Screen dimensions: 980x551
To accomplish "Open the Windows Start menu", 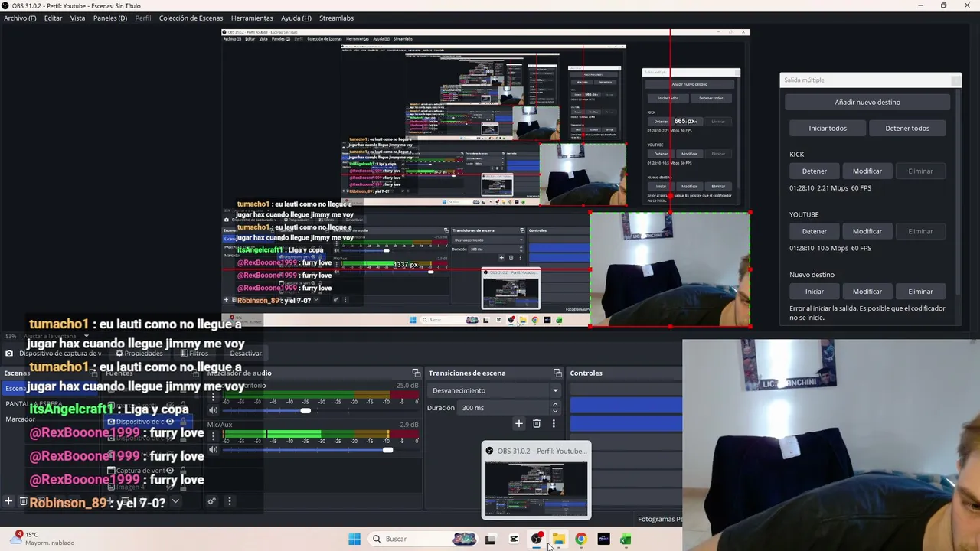I will [x=354, y=539].
